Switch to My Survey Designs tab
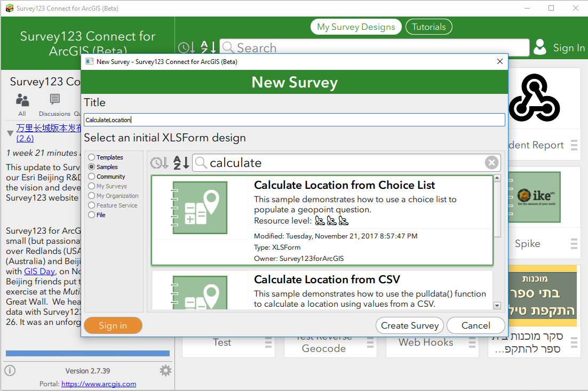The image size is (588, 391). click(x=356, y=27)
